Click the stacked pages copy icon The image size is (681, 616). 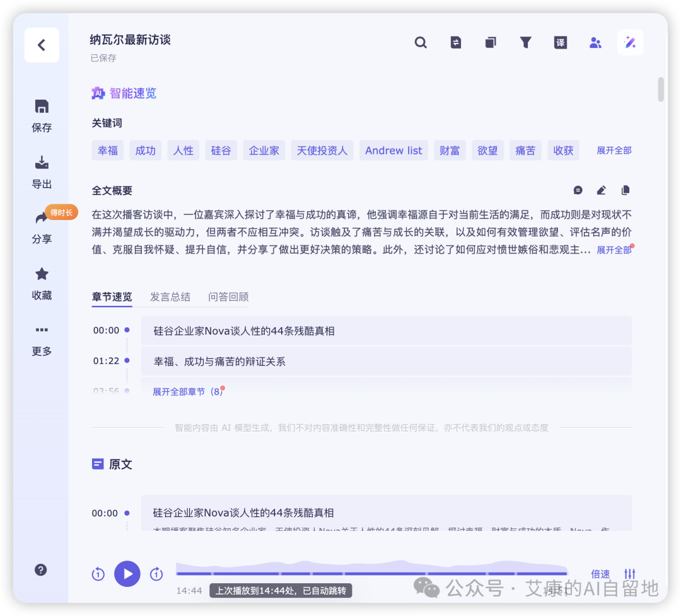(x=491, y=43)
